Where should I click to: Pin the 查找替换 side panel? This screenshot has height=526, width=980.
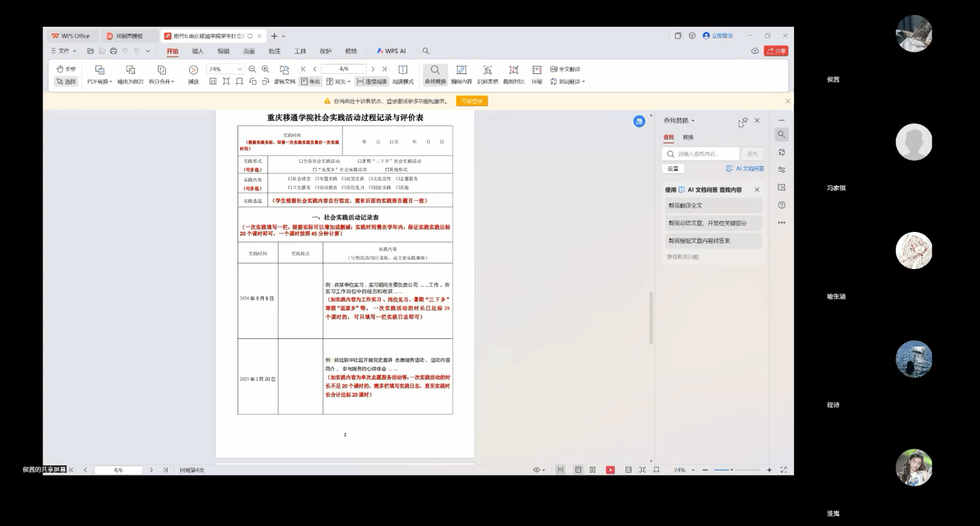[743, 121]
